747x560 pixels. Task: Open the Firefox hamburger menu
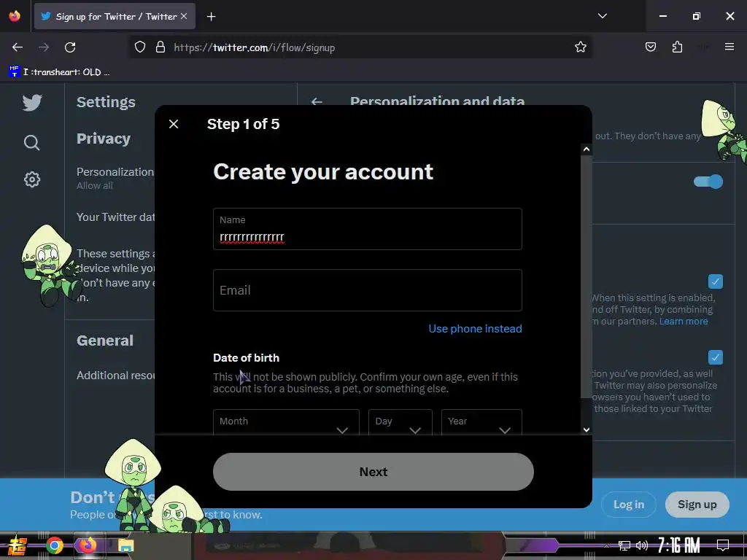click(x=729, y=47)
